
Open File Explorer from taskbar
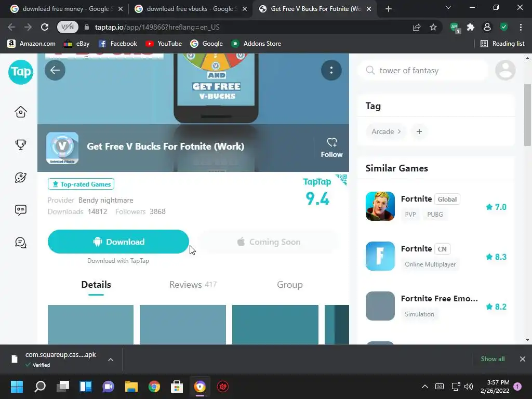point(131,387)
